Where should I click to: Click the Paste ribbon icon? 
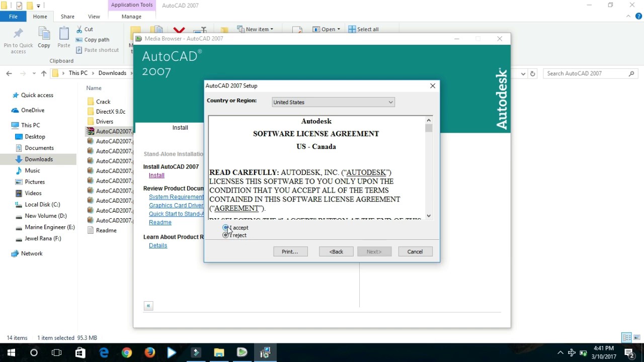click(64, 38)
